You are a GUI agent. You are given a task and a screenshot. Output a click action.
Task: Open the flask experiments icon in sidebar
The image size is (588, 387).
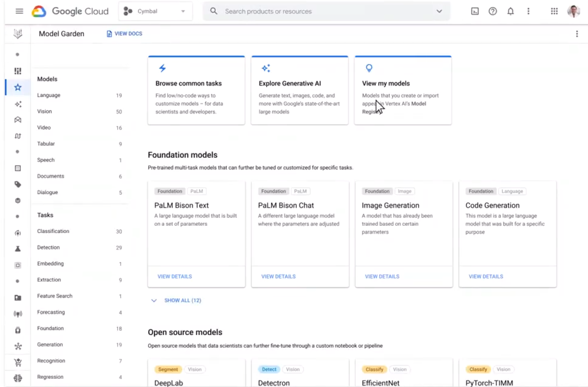(x=18, y=249)
